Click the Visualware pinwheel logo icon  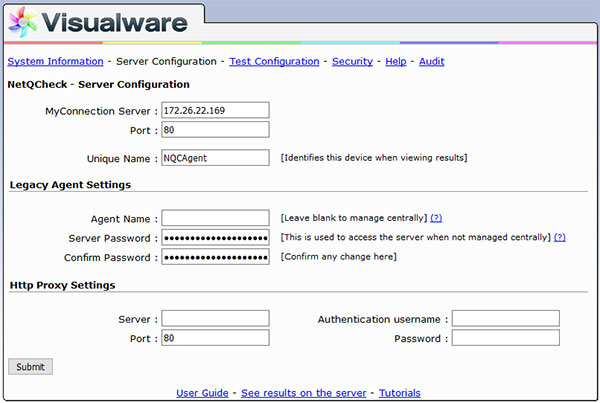pyautogui.click(x=23, y=22)
